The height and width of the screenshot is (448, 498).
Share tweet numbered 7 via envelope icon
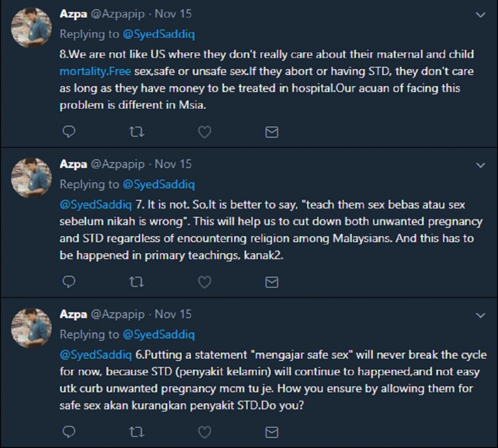click(x=272, y=282)
